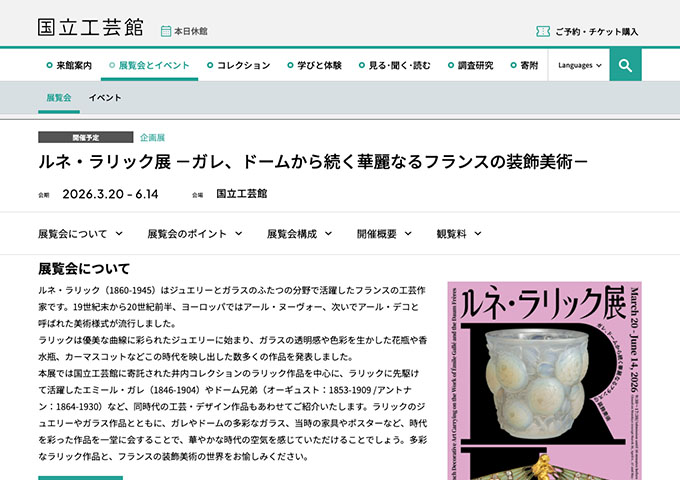This screenshot has width=680, height=480.
Task: Click the date text 2026.3.20 – 6.14
Action: pyautogui.click(x=110, y=194)
